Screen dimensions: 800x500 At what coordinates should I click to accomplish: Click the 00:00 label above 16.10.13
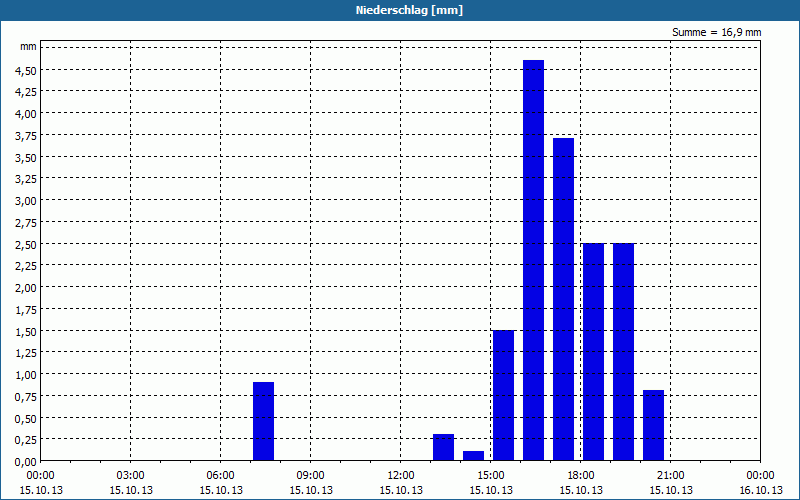(760, 476)
